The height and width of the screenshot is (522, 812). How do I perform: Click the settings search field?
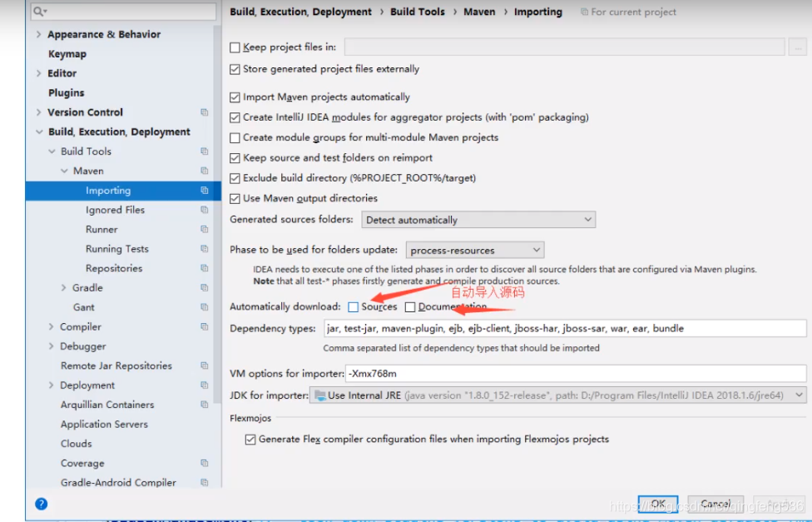coord(123,11)
